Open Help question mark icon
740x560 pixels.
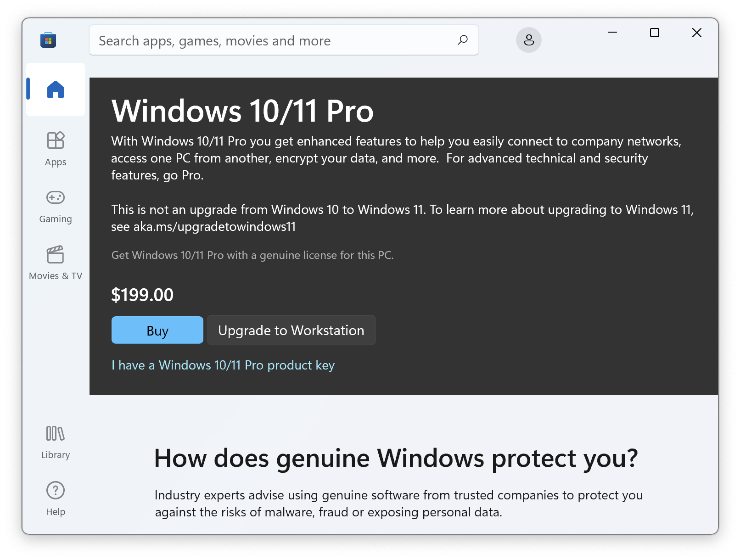pos(56,490)
